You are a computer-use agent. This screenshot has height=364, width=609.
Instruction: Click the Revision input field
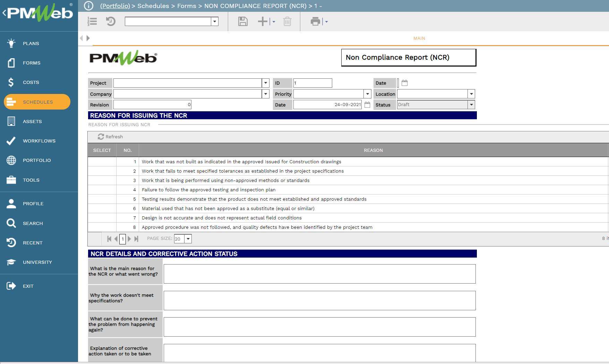[152, 105]
